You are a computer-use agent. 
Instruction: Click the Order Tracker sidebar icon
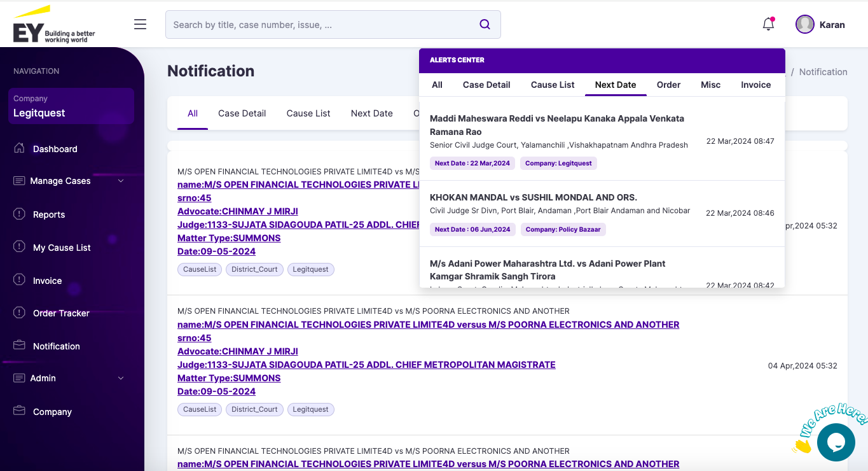[19, 313]
